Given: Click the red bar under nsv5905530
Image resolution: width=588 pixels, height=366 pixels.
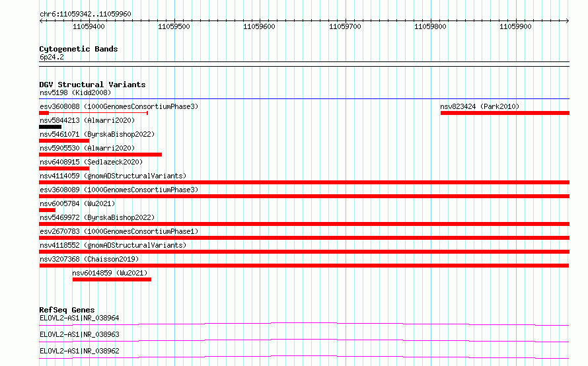Looking at the screenshot, I should pos(100,155).
